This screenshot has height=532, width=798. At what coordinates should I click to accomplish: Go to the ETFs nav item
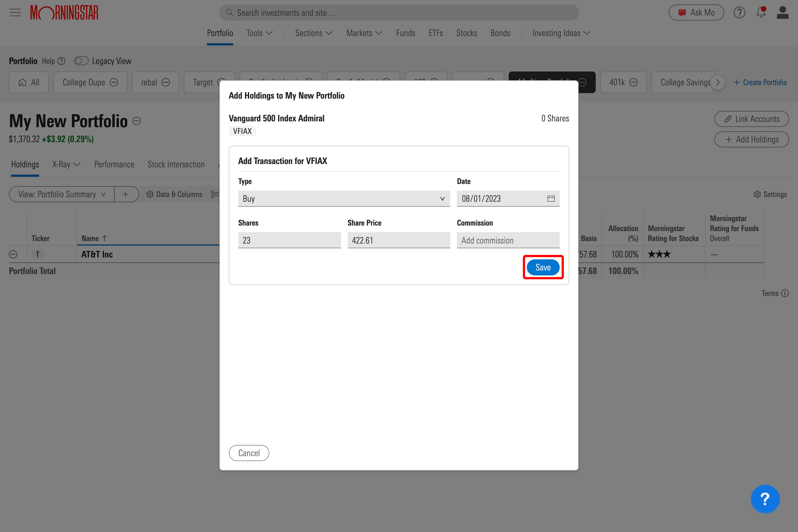click(x=436, y=33)
